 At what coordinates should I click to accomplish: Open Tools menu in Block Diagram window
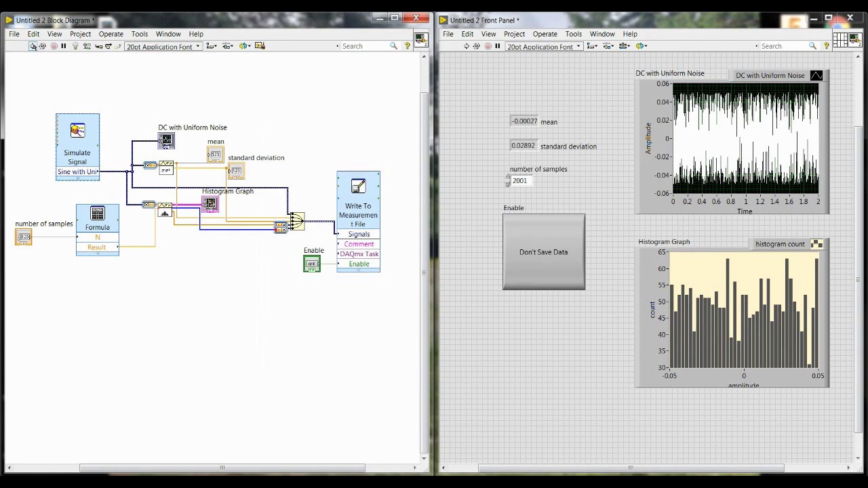(x=140, y=34)
